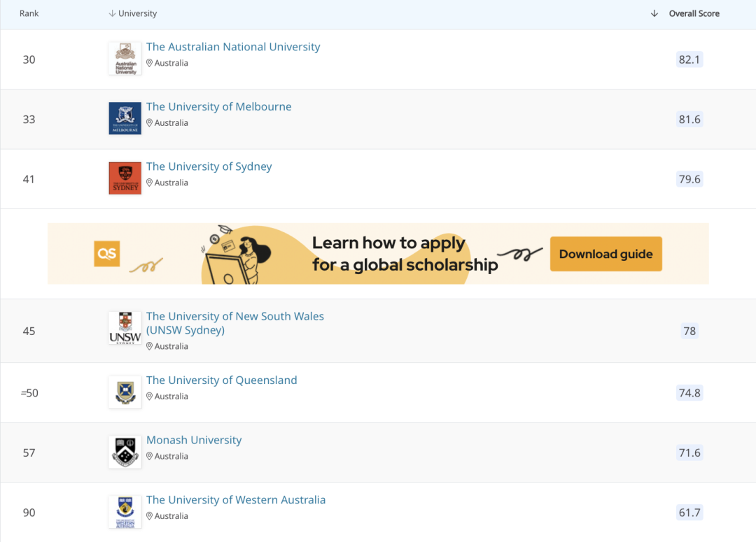Click the University of Queensland crest
Screen dimensions: 756x542
(x=125, y=392)
